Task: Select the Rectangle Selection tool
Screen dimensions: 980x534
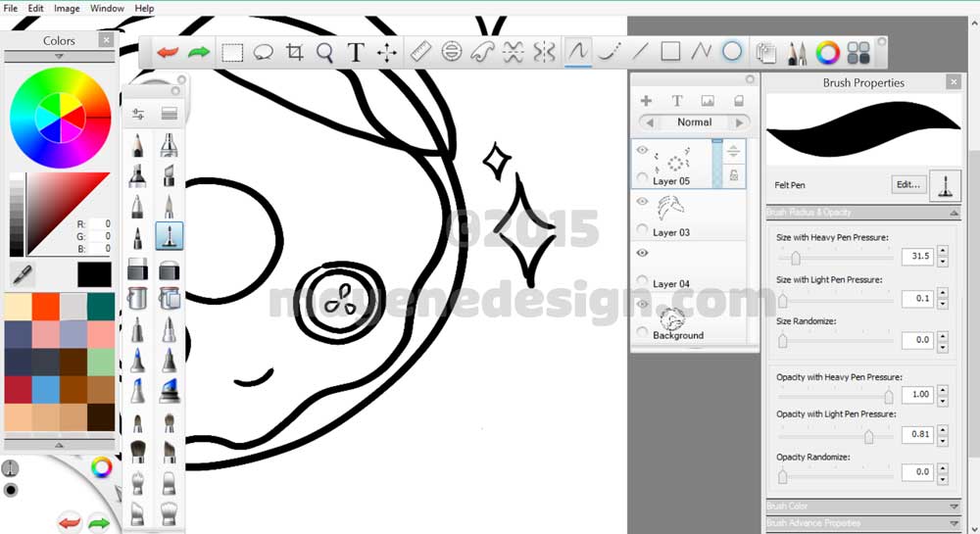Action: [232, 52]
